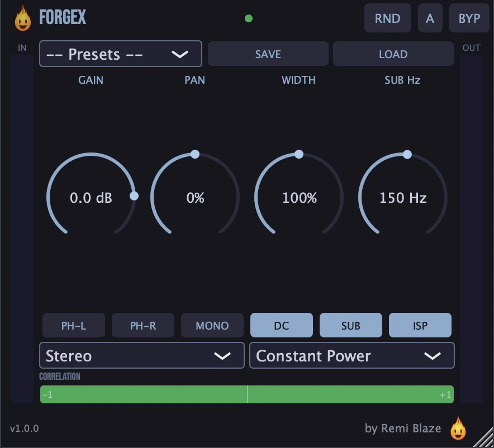The height and width of the screenshot is (448, 494).
Task: Click the ForgeX flame logo icon
Action: [x=23, y=18]
